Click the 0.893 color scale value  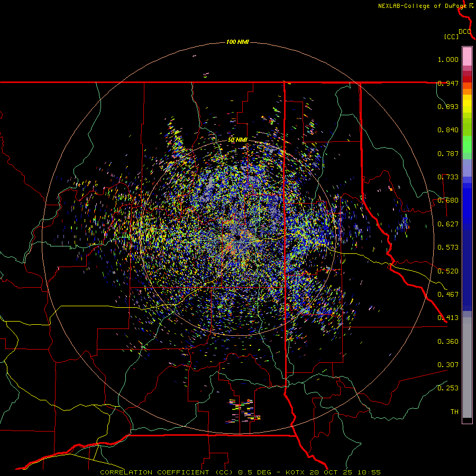tap(448, 106)
